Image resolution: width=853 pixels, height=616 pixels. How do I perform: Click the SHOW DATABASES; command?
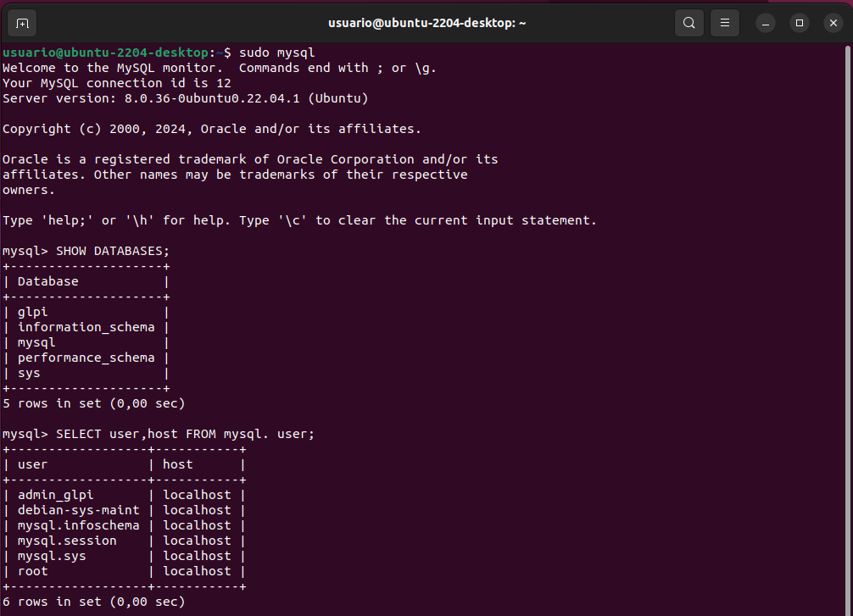pos(113,251)
